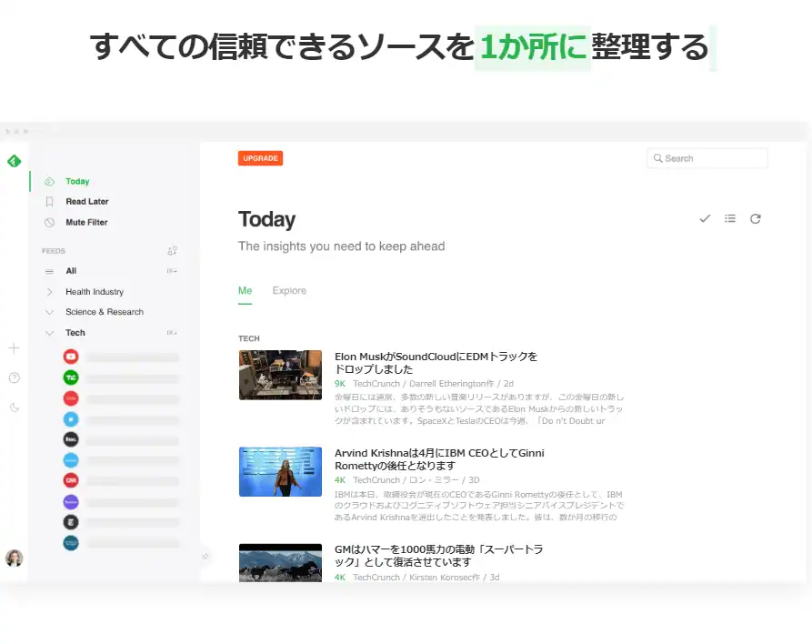Screen dimensions: 812x644
Task: Click the 9K popularity count
Action: coord(340,383)
